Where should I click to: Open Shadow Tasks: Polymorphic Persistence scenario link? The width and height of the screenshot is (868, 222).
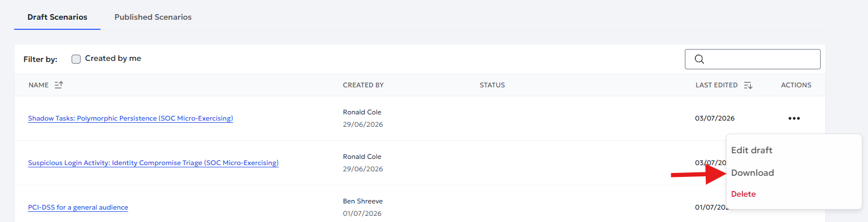130,118
